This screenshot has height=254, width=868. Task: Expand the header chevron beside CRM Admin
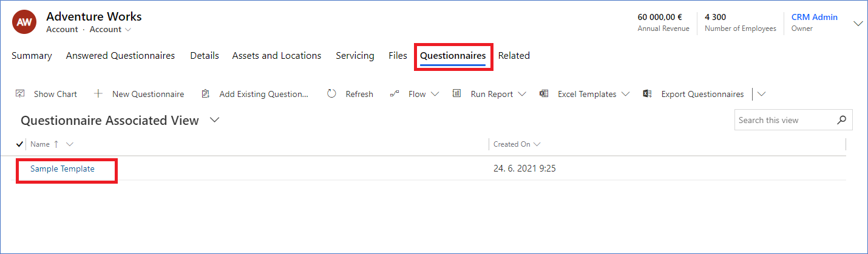point(858,24)
